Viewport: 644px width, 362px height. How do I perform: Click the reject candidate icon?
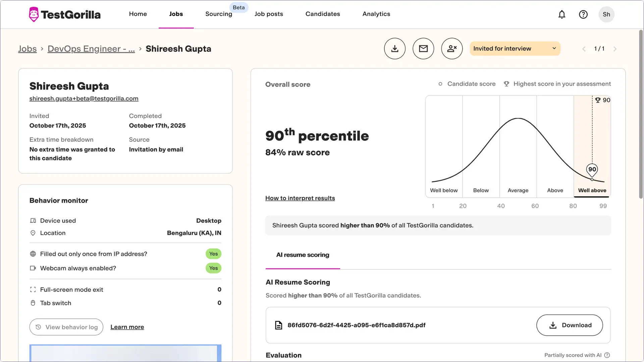click(451, 48)
